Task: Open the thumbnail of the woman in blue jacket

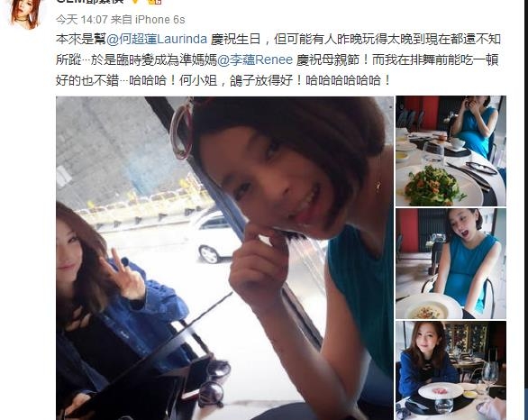Action: [451, 370]
